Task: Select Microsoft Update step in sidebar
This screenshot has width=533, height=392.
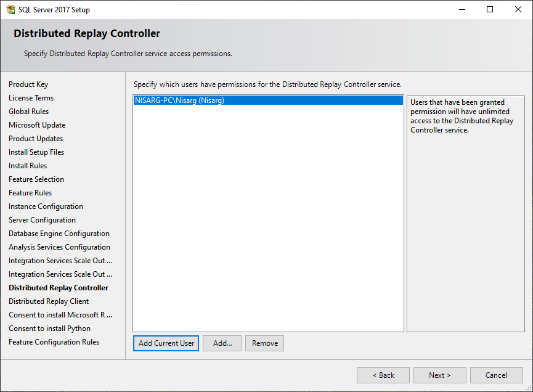Action: point(37,125)
